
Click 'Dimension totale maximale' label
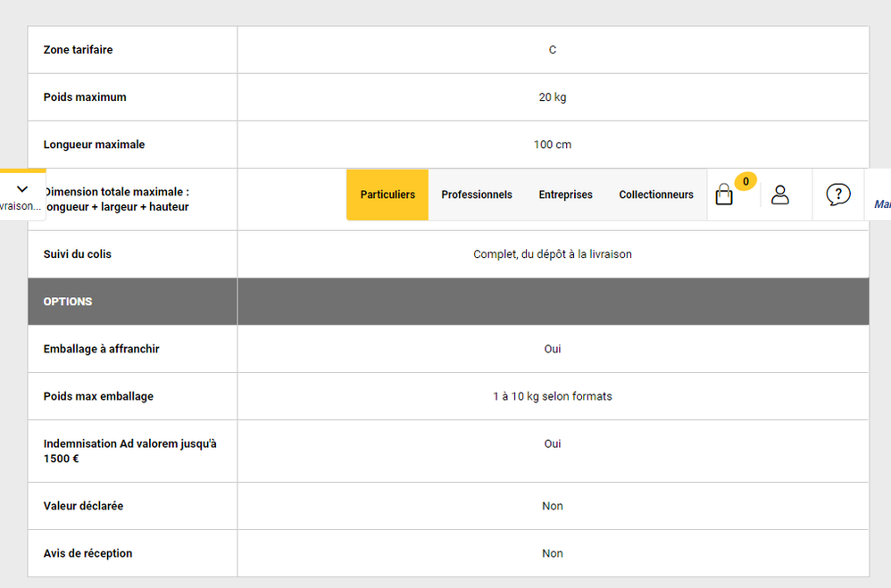pos(118,199)
